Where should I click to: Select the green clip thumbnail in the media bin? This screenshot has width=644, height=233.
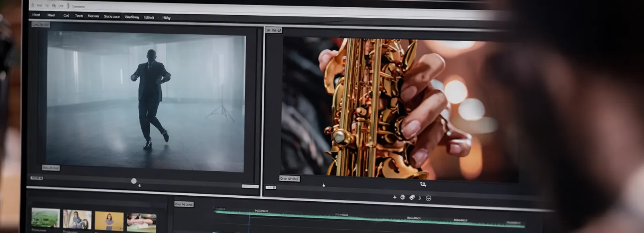[46, 218]
